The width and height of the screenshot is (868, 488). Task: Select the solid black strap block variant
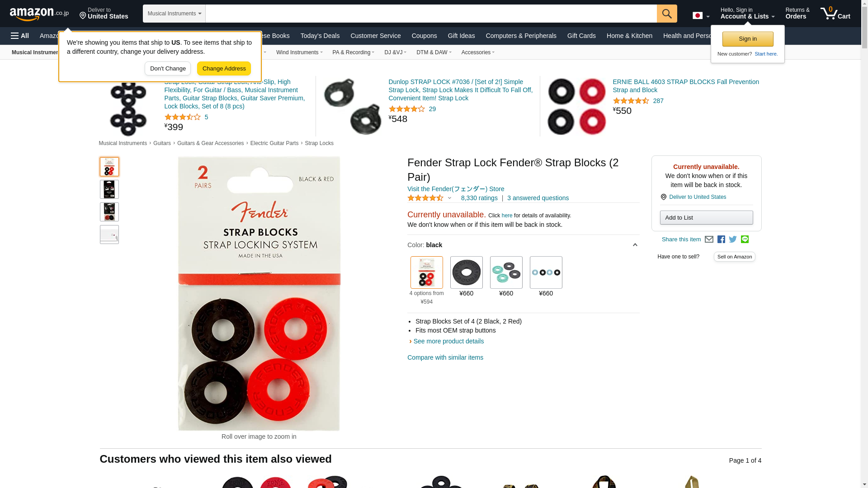(x=466, y=272)
